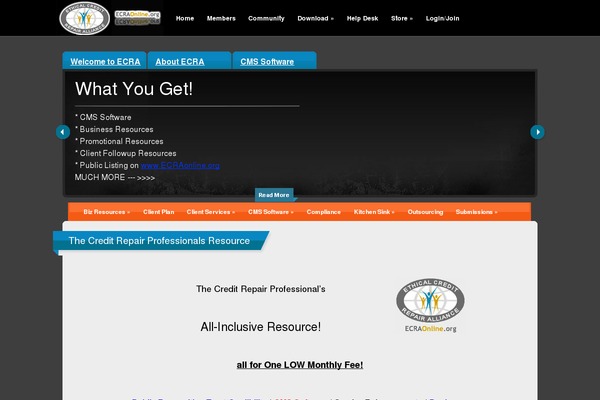Image resolution: width=600 pixels, height=400 pixels.
Task: Go to previous slide with left arrow
Action: 63,132
